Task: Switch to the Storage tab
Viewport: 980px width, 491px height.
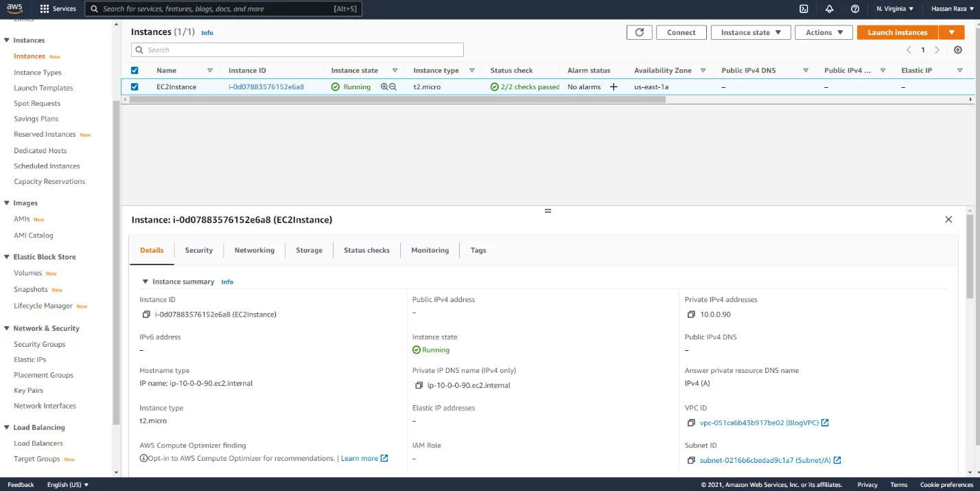Action: click(x=309, y=250)
